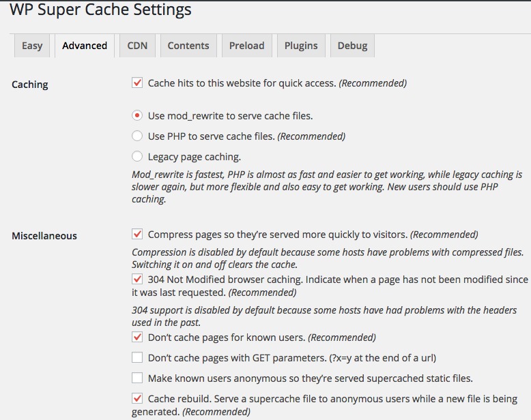Uncheck Cache hits to this website checkbox
This screenshot has height=420, width=531.
click(x=137, y=83)
